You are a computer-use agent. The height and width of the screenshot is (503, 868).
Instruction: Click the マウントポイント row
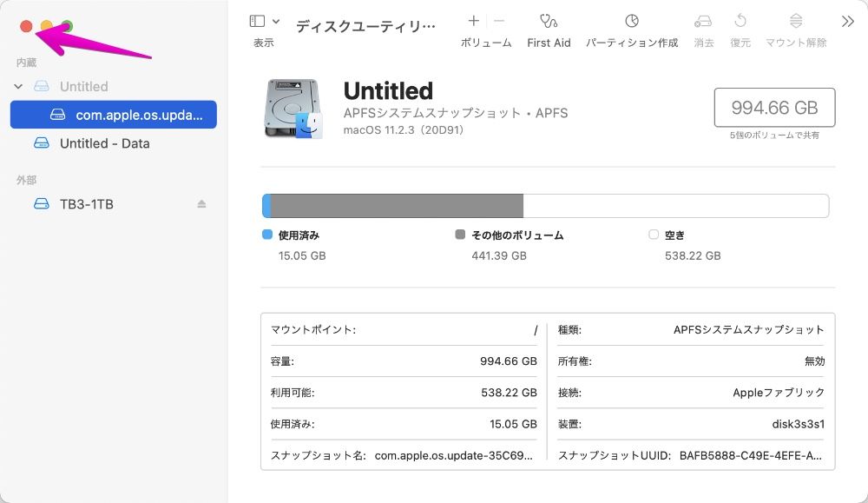click(x=404, y=329)
